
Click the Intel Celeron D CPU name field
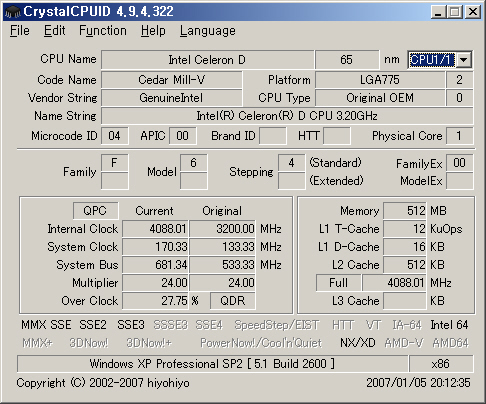click(207, 60)
